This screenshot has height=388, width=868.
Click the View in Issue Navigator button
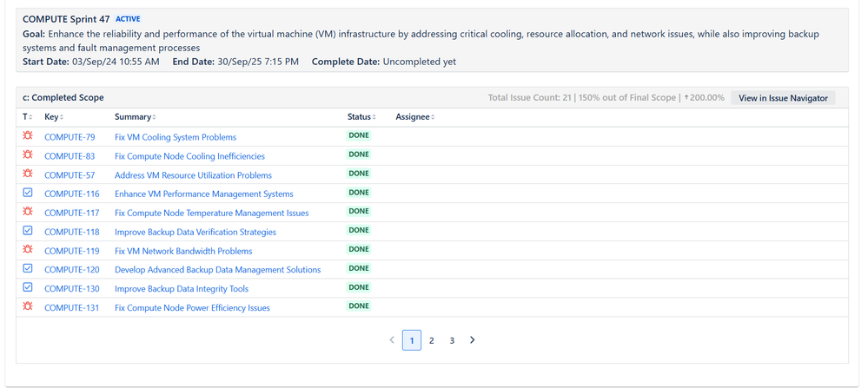click(x=784, y=98)
